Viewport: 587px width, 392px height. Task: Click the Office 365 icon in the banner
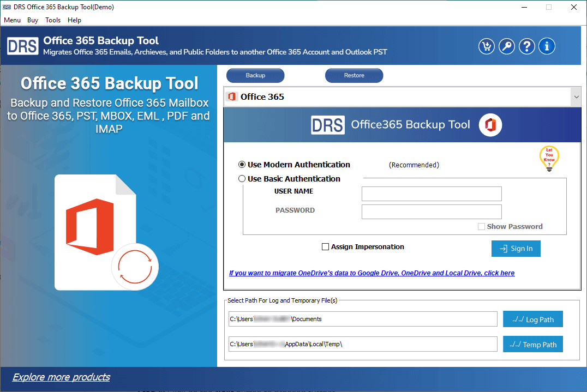(490, 124)
